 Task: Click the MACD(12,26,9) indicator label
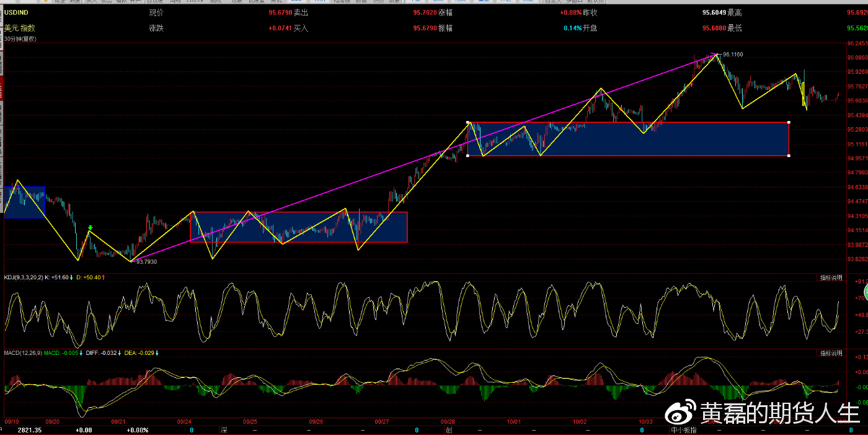tap(22, 353)
